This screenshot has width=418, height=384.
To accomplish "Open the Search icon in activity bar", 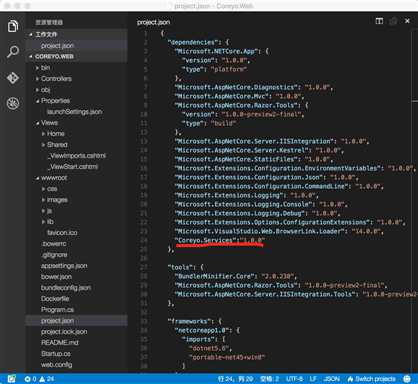I will (x=13, y=52).
